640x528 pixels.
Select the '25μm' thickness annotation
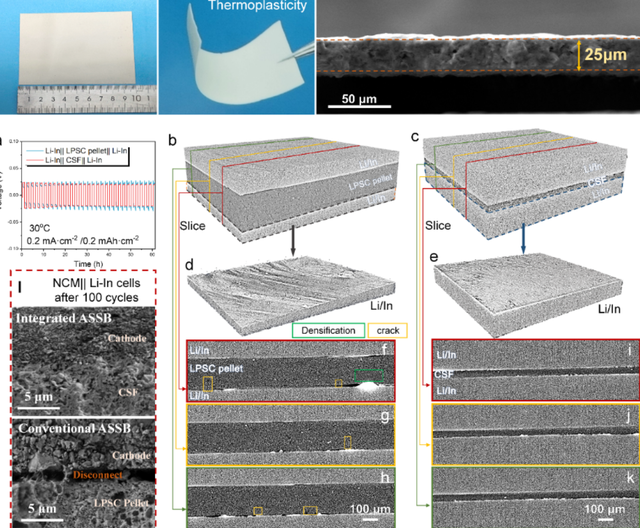pos(606,54)
